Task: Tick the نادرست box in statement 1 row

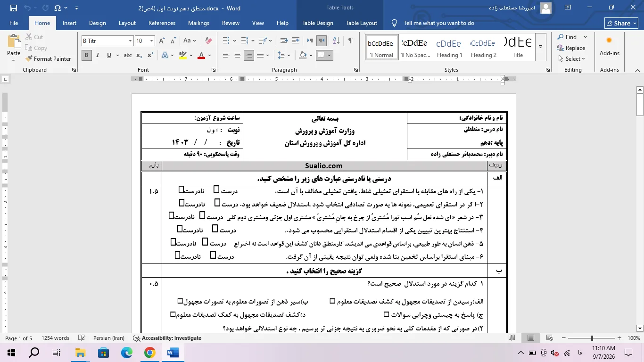Action: click(x=182, y=189)
